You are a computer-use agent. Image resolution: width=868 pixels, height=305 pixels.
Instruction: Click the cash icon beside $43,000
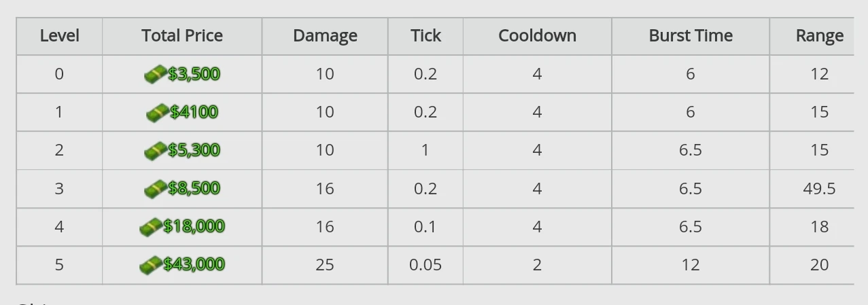click(151, 264)
